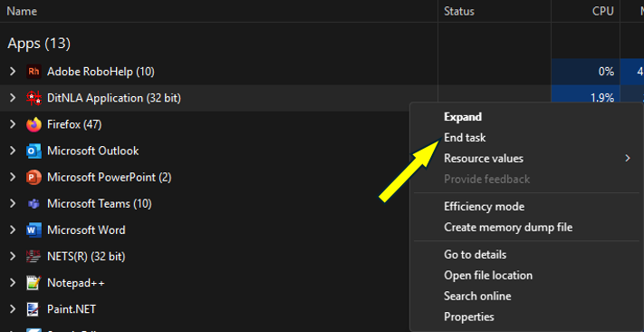Screen dimensions: 644x332
Task: Click the Microsoft PowerPoint icon
Action: tap(34, 177)
